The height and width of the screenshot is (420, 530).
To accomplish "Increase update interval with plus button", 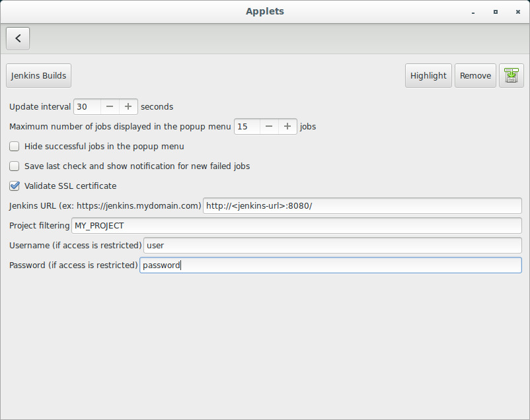I will (128, 107).
